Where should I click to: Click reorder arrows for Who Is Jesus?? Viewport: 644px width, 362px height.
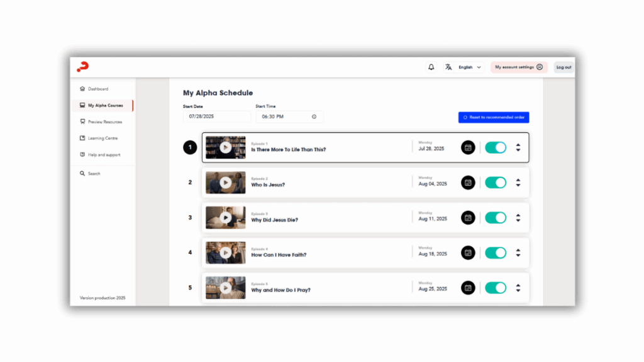(518, 183)
